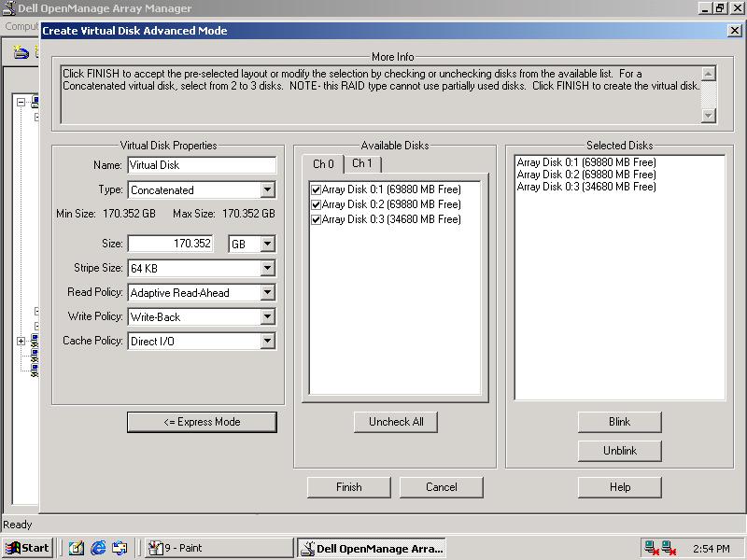Expand the plus tree node in Array Manager
Viewport: 747px width, 560px height.
tap(21, 341)
